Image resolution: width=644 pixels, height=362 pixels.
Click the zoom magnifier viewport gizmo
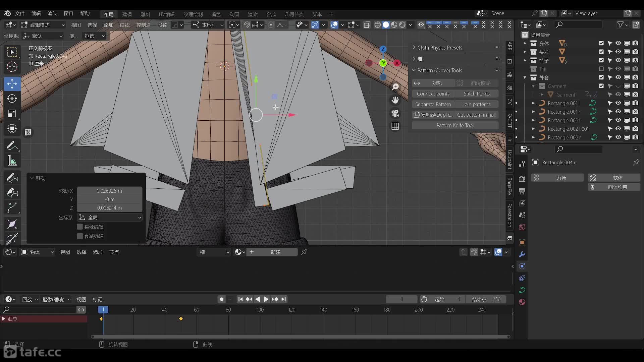coord(395,87)
